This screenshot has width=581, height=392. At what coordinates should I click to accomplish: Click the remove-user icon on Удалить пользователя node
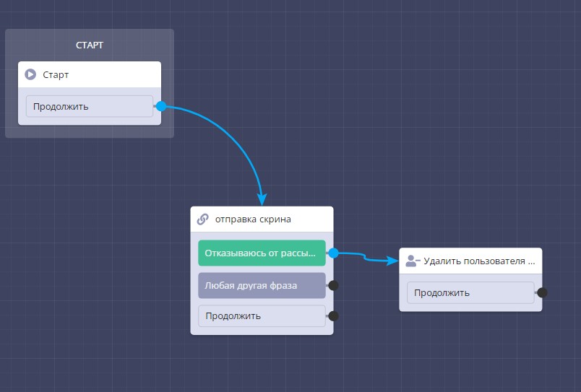click(x=413, y=261)
